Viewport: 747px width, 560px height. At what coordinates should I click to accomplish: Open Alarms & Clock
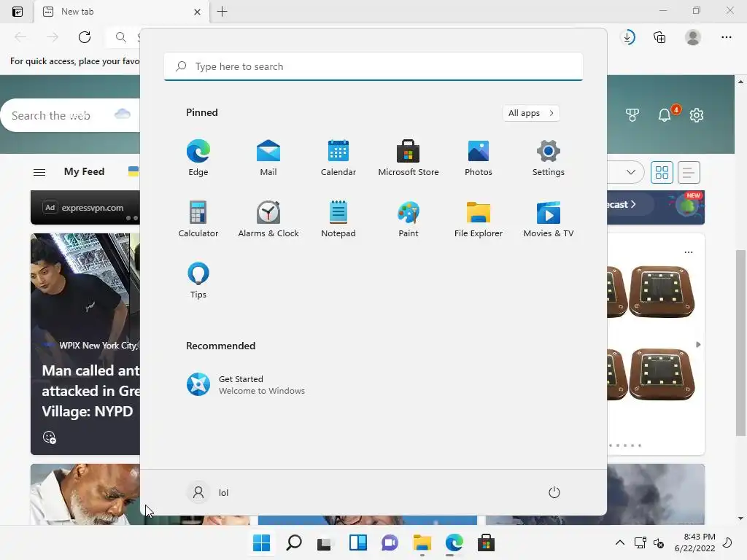coord(268,219)
